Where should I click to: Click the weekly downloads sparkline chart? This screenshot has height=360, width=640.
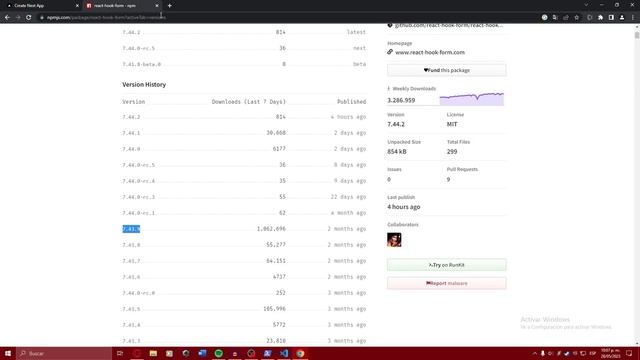471,99
